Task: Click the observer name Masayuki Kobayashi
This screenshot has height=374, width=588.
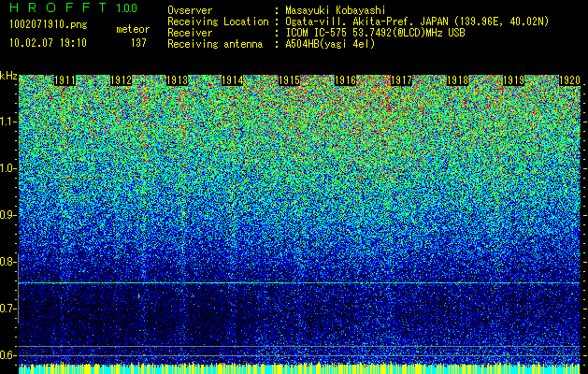Action: [x=336, y=10]
